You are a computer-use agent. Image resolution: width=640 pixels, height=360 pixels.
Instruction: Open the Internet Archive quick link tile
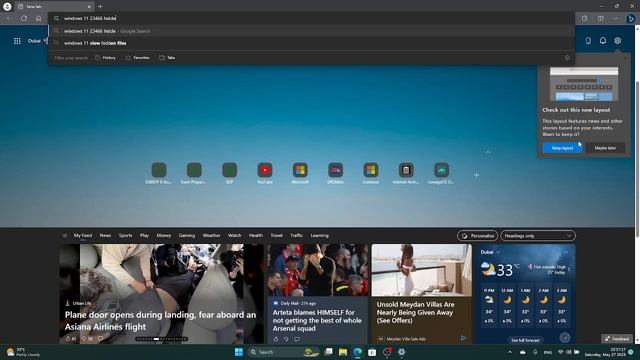pyautogui.click(x=406, y=173)
